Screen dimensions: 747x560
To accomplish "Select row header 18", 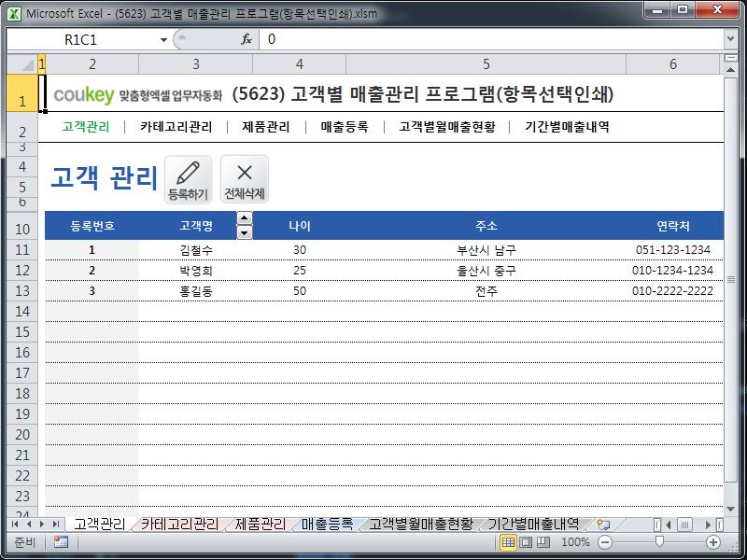I will coord(22,394).
